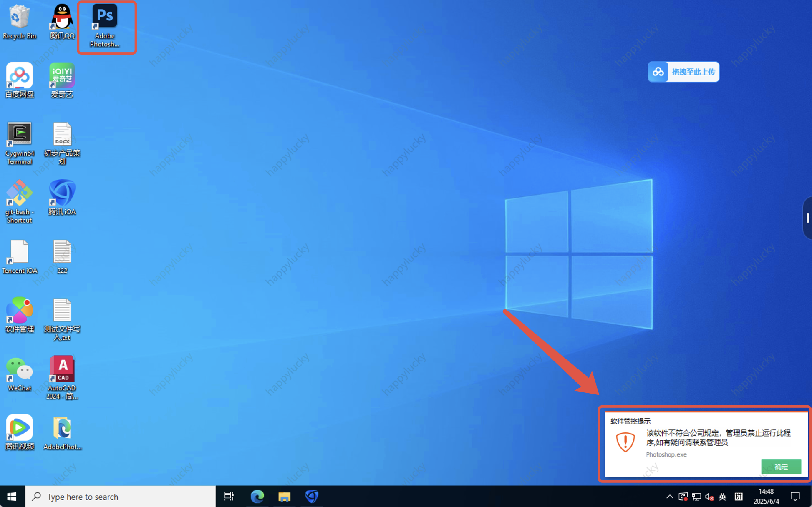Select the Adobe Photoshop desktop shortcut
Viewport: 812px width, 507px height.
tap(105, 17)
